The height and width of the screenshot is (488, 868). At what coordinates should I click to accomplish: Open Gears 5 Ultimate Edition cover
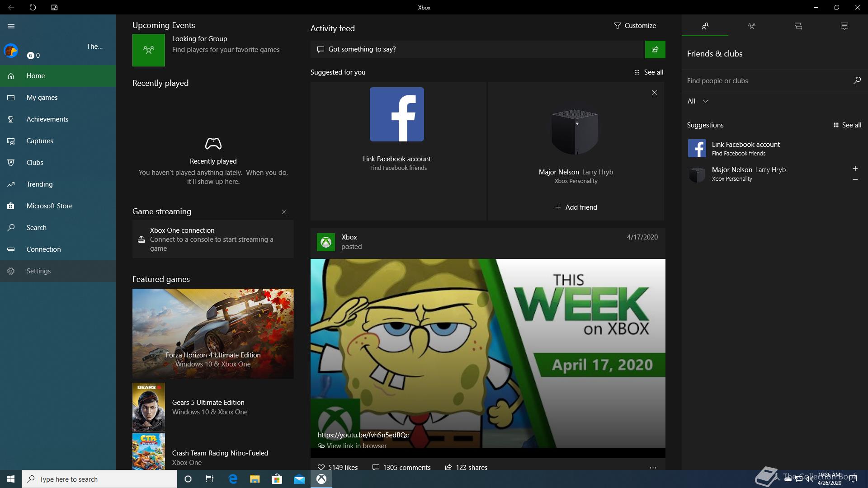tap(149, 407)
